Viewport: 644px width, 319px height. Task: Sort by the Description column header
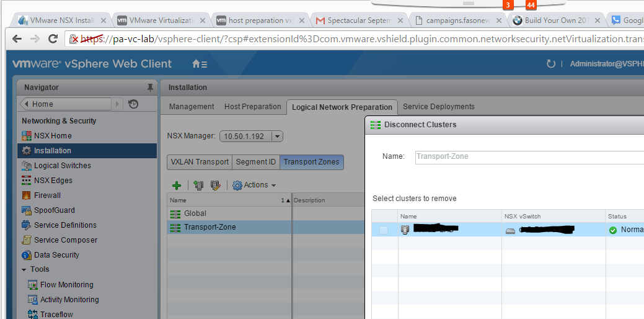[329, 200]
